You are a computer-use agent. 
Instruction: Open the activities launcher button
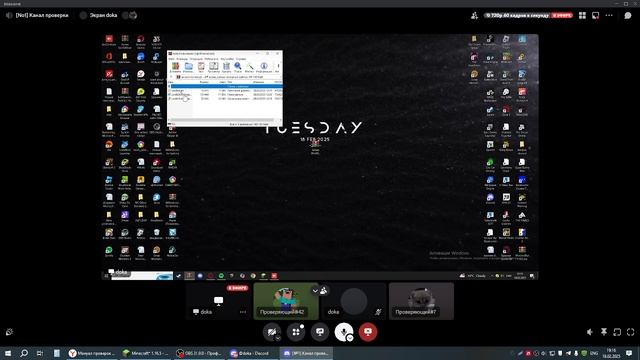tap(296, 331)
